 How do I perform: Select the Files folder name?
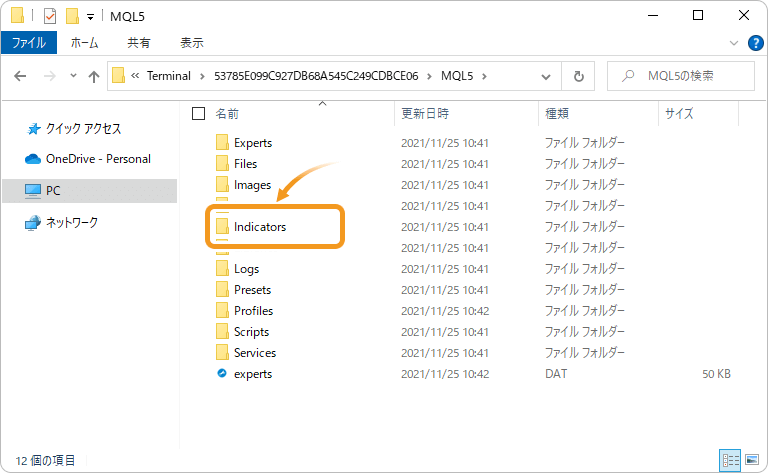tap(245, 164)
